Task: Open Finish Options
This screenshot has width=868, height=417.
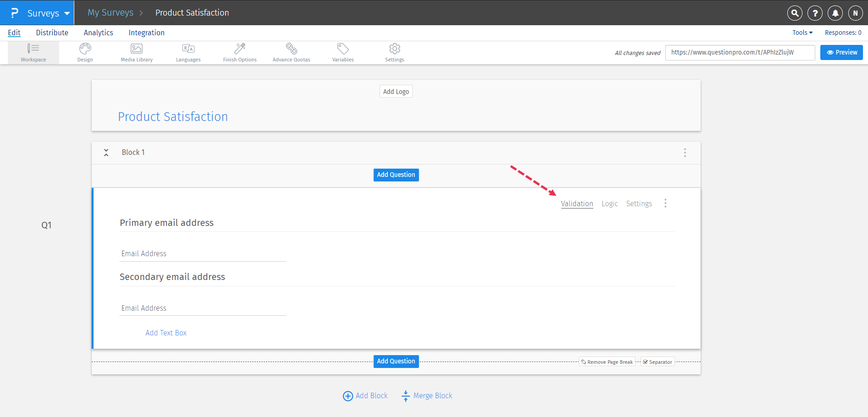Action: (x=239, y=52)
